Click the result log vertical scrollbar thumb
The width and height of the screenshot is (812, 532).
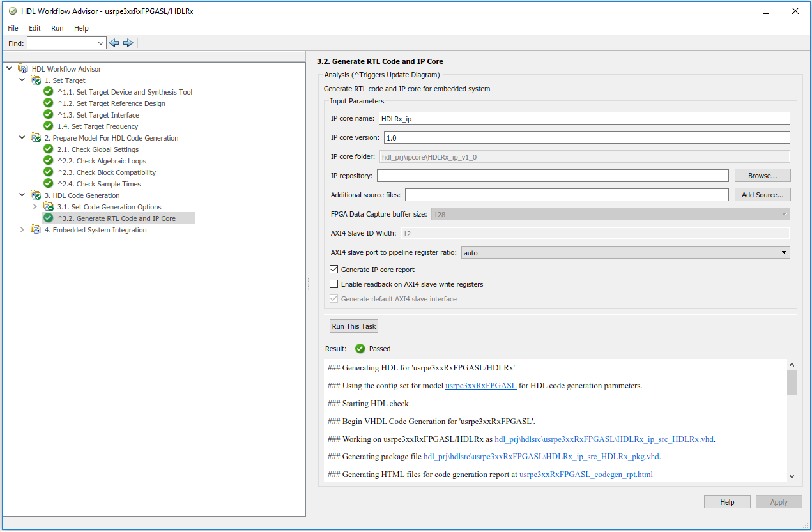coord(792,383)
